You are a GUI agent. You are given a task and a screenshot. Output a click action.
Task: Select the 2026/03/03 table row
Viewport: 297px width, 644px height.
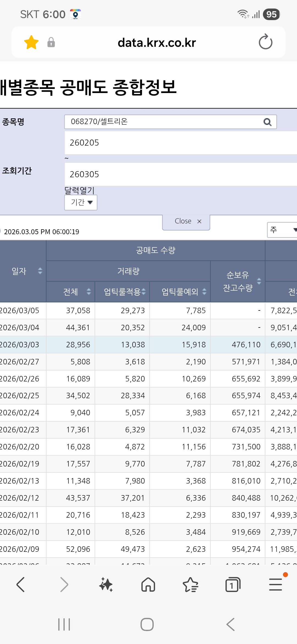coord(148,345)
